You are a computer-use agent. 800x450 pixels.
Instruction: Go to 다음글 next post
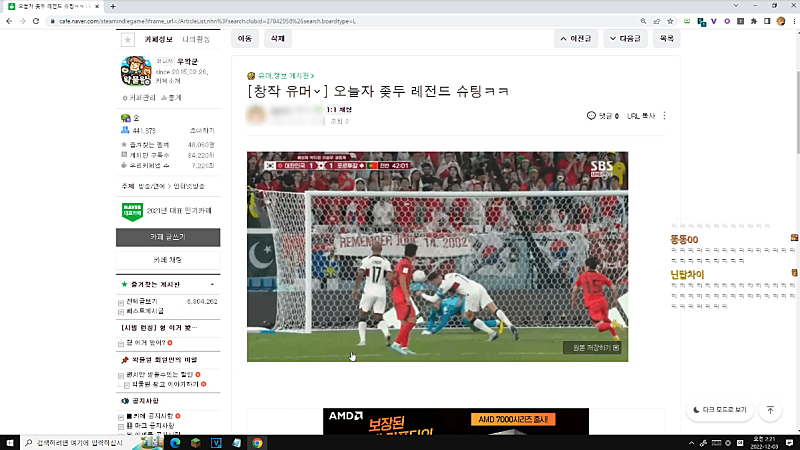coord(625,39)
